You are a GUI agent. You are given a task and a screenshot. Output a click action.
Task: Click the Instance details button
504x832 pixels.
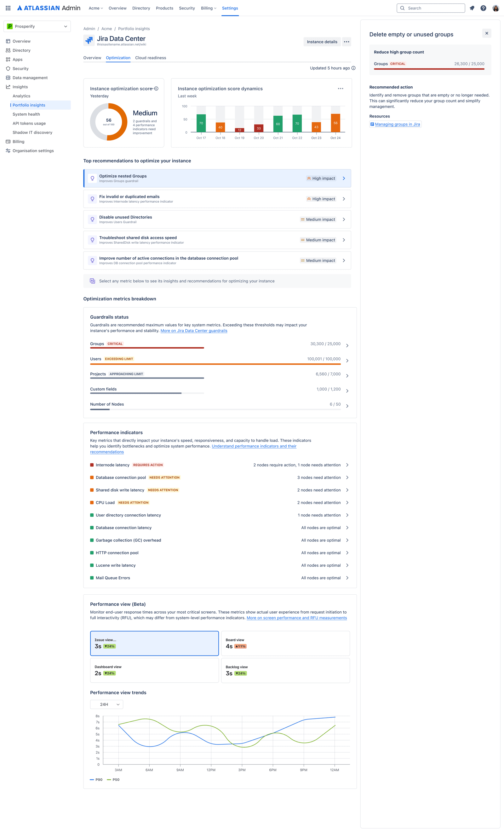click(322, 42)
